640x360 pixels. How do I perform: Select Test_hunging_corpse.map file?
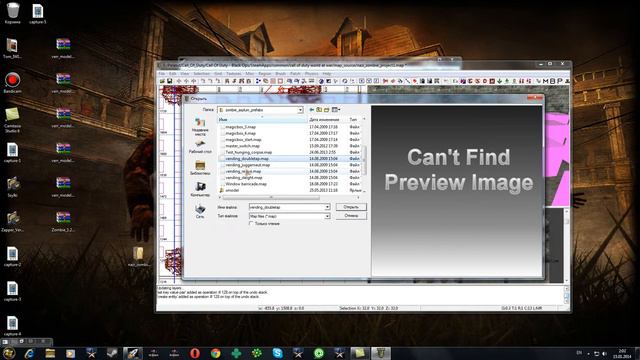[248, 152]
